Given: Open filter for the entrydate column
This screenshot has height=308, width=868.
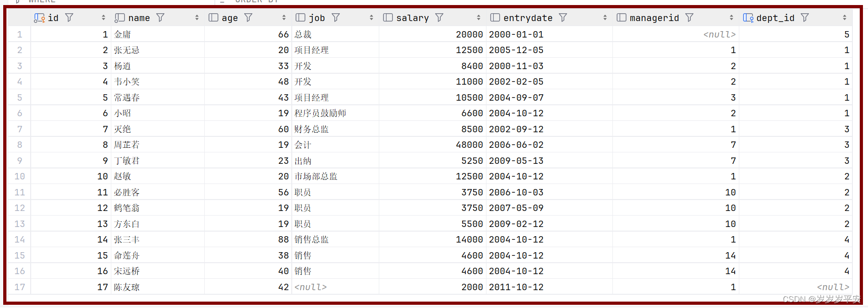Looking at the screenshot, I should 563,18.
